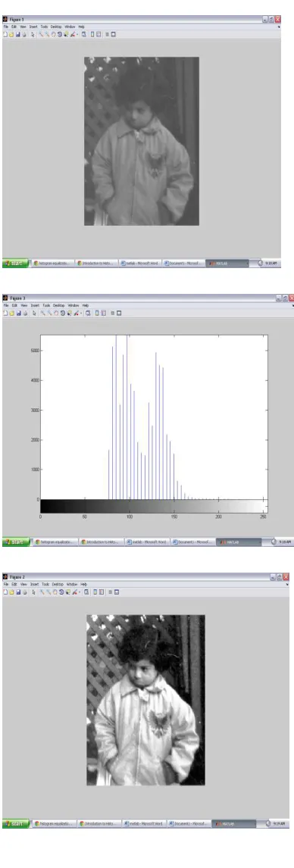Screen dimensions: 294x868
Task: Click Open File icon in Figure 2 toolbar
Action: tap(11, 592)
